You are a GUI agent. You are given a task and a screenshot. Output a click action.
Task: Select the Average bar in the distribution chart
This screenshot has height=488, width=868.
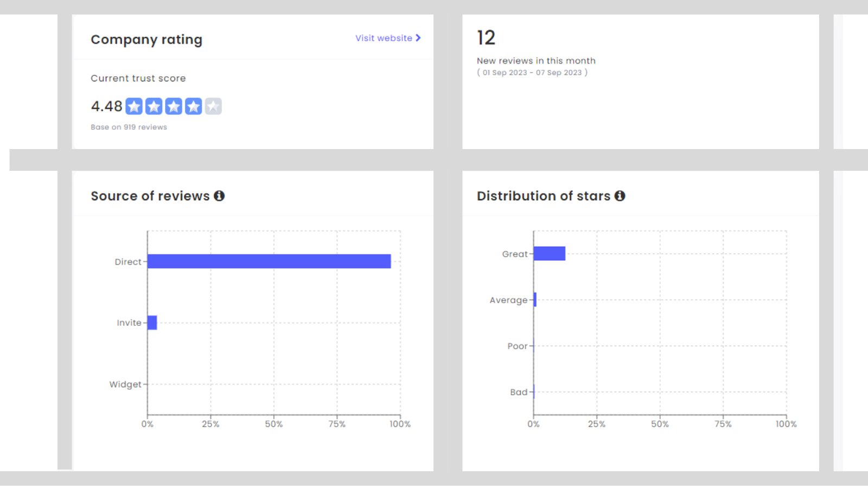(535, 300)
